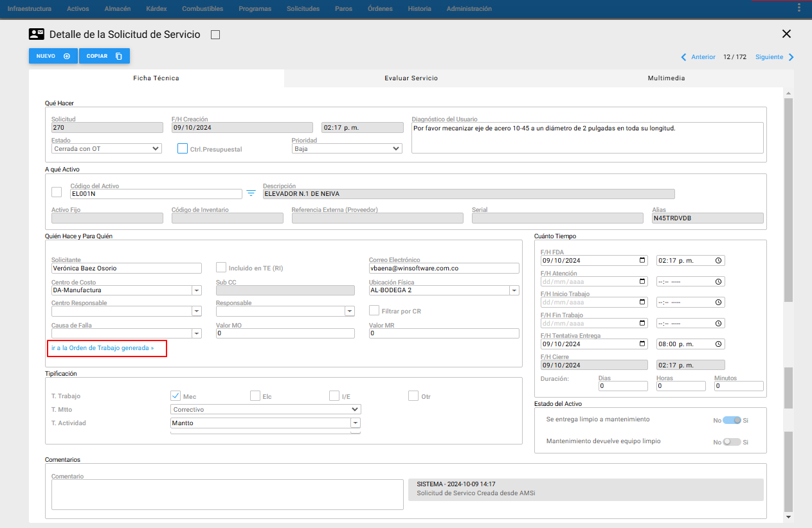Screen dimensions: 812x528
Task: Expand Ubicación Física AL-BODEGA 2 dropdown
Action: point(514,290)
